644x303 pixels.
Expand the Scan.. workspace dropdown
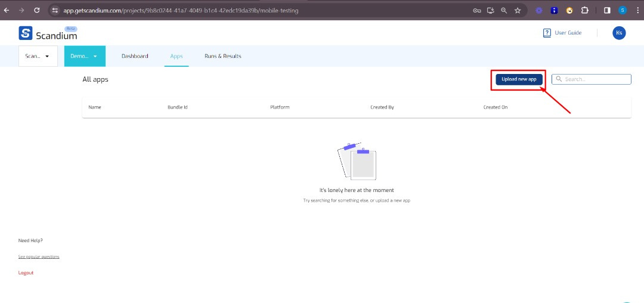point(38,56)
